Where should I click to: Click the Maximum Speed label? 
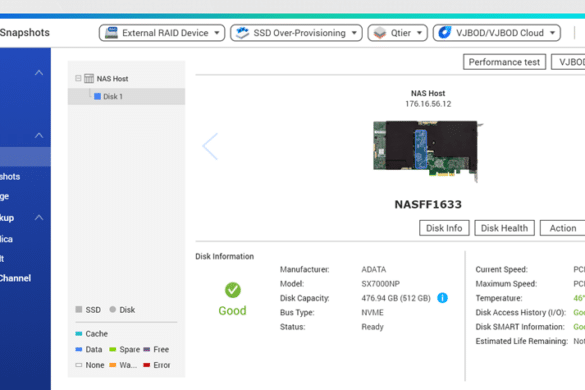point(506,284)
